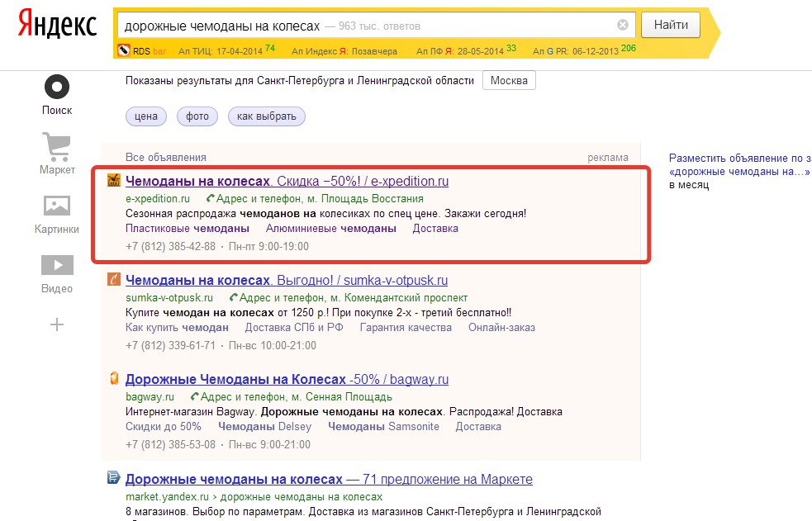Screen dimensions: 812x521
Task: Click the green bagway.ru URL
Action: point(150,397)
